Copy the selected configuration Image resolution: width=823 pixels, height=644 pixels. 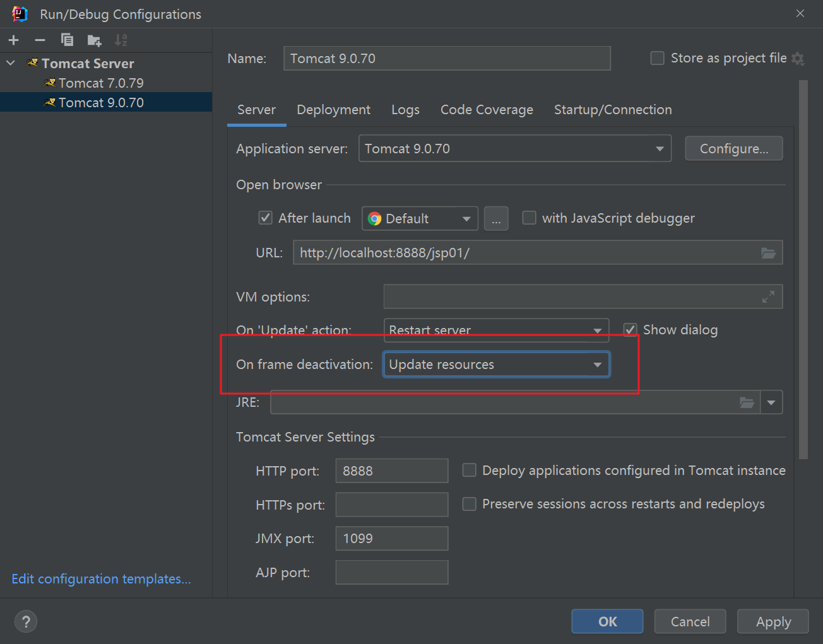click(x=67, y=40)
